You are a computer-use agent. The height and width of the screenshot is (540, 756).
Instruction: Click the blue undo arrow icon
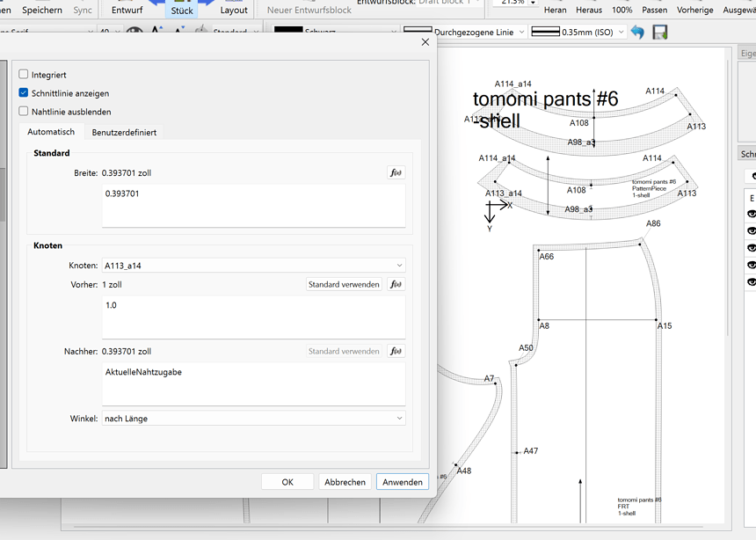point(637,33)
